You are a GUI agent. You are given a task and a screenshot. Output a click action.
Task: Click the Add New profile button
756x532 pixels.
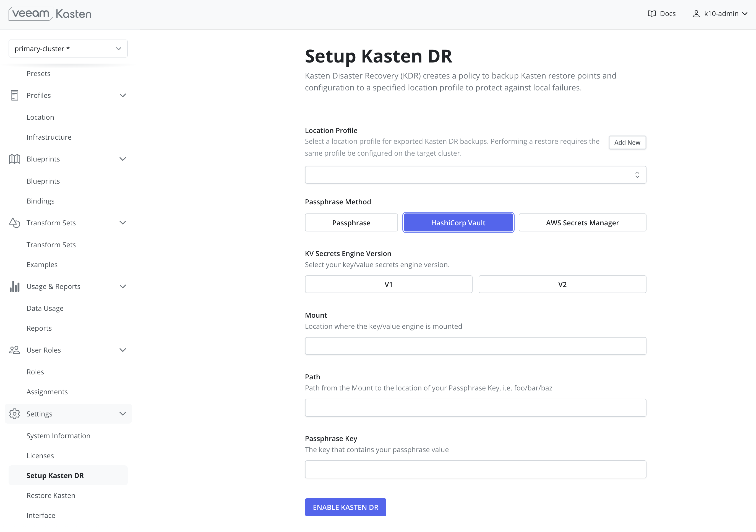coord(627,142)
